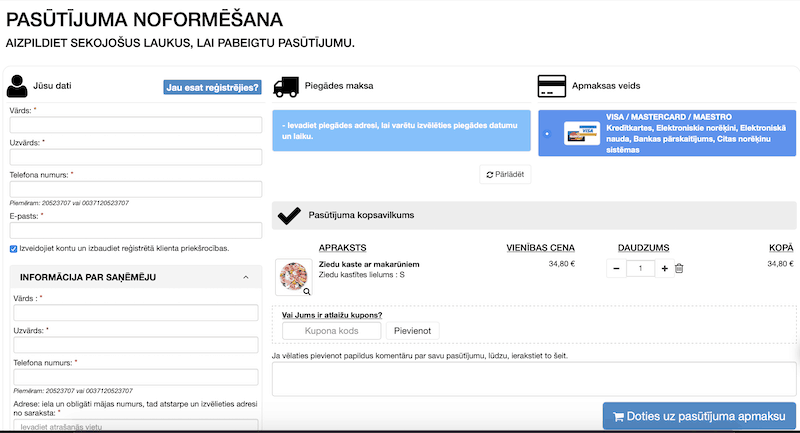Click the checkmark icon by Pasūtījuma kopsavilkums
Image resolution: width=800 pixels, height=433 pixels.
289,215
